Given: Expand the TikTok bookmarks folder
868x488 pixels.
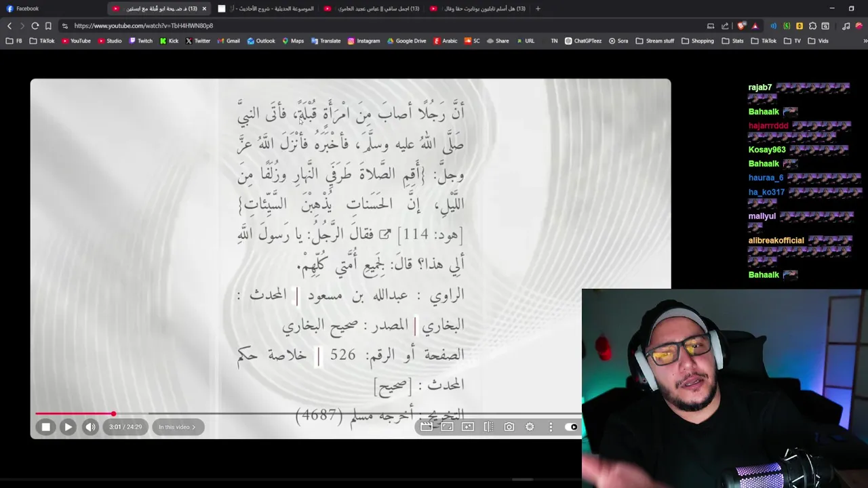Looking at the screenshot, I should point(764,41).
